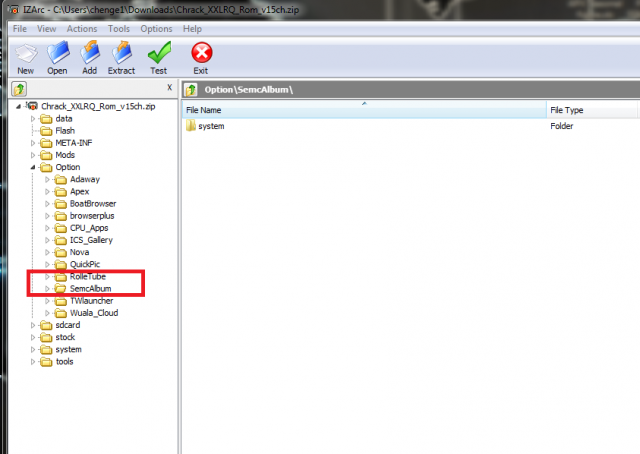Click the Wuala_Cloud folder icon
The width and height of the screenshot is (640, 454).
[60, 313]
